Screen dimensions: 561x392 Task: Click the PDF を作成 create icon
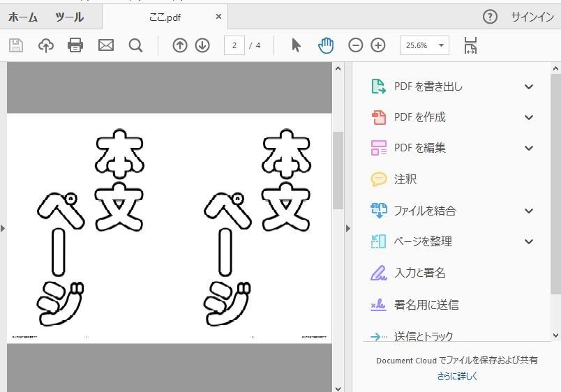coord(378,117)
